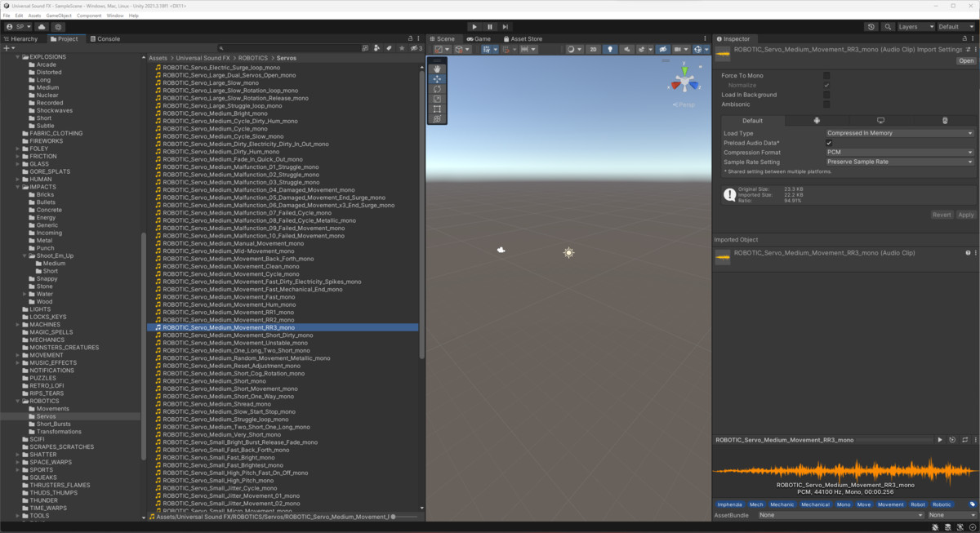Expand the HUMAN folder
The width and height of the screenshot is (980, 533).
tap(18, 180)
